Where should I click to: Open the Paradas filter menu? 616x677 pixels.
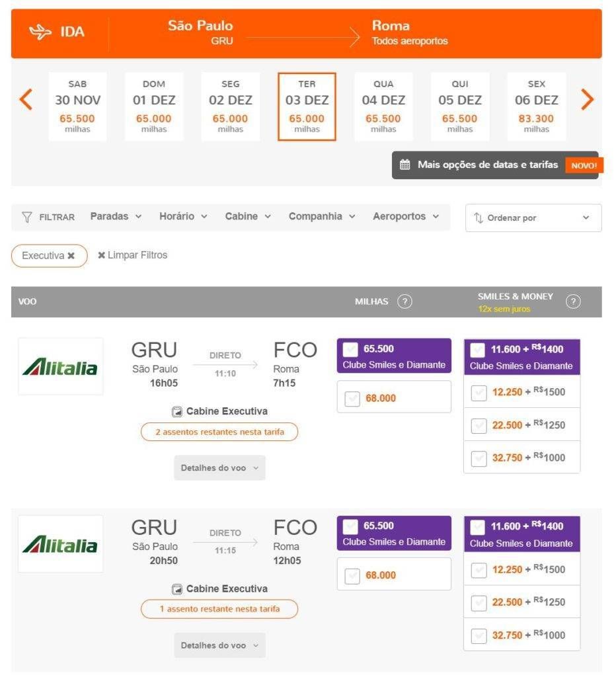116,216
